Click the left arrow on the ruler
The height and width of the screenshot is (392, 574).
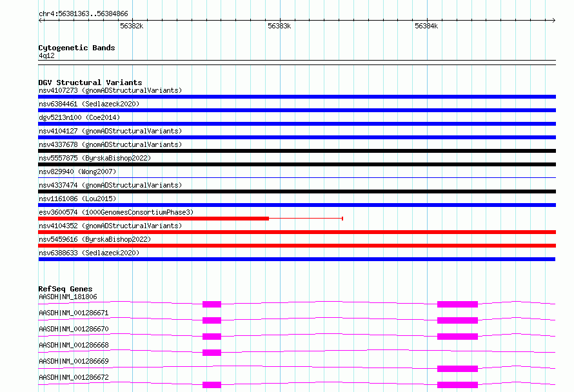click(x=41, y=21)
